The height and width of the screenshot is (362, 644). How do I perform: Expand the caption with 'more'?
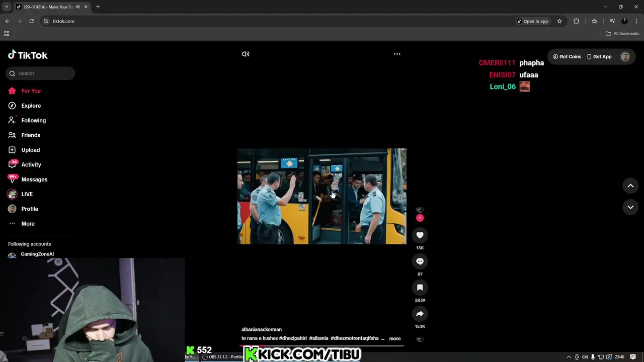395,338
